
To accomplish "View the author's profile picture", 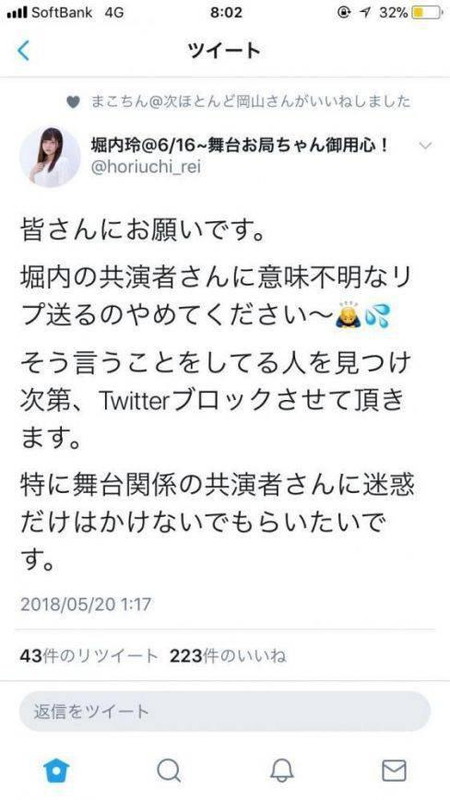I will [49, 157].
